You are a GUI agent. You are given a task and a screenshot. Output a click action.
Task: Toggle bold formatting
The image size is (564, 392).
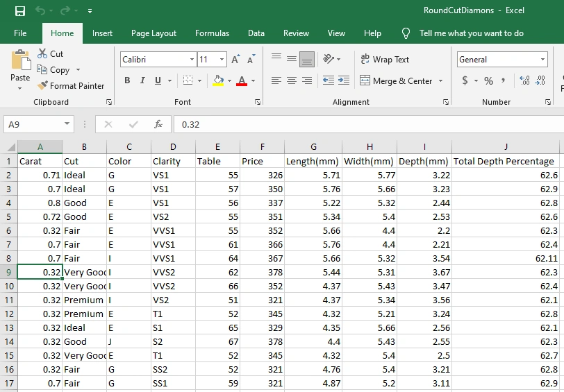point(127,80)
